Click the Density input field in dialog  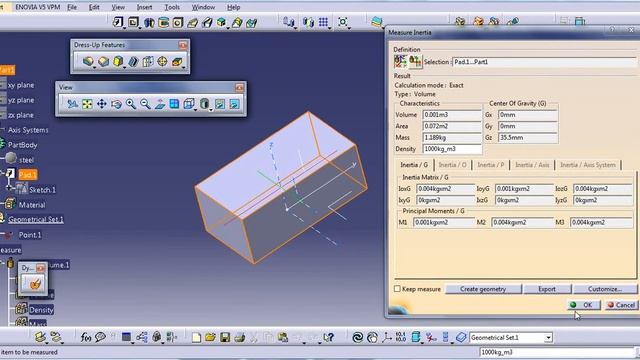[452, 149]
